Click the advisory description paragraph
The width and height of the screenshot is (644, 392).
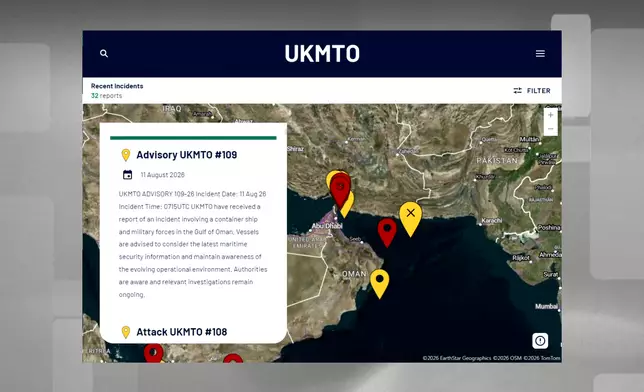(x=193, y=244)
